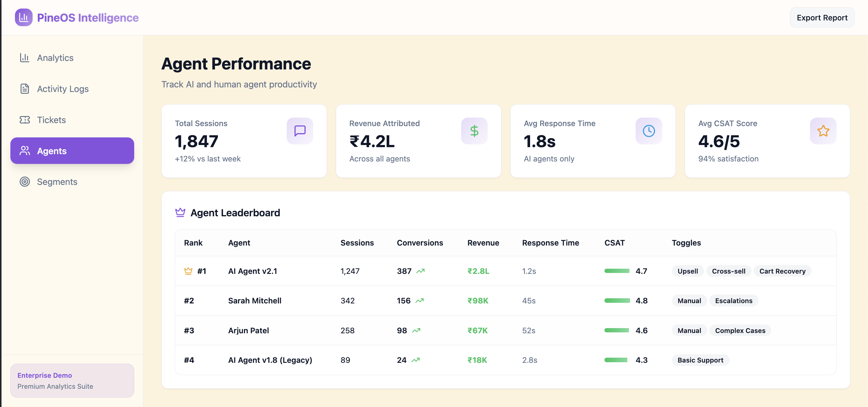Click the trend arrow next to 24 conversions

tap(415, 360)
